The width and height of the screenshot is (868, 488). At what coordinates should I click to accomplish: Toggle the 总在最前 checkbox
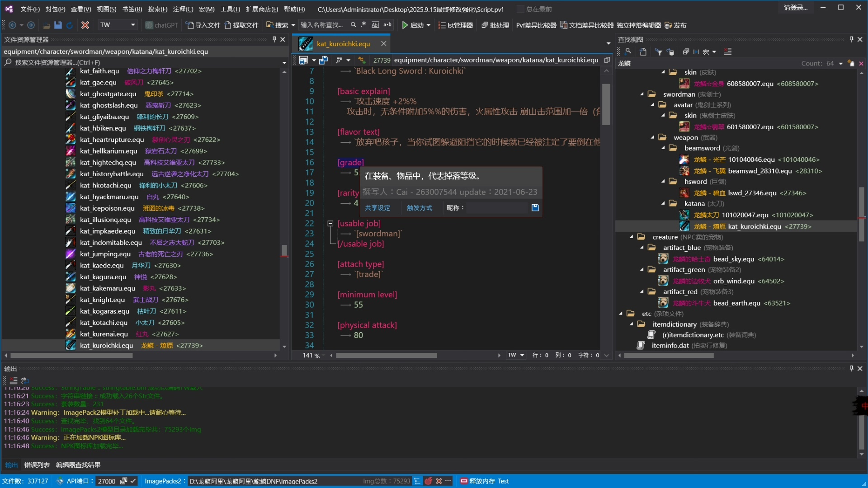point(520,9)
